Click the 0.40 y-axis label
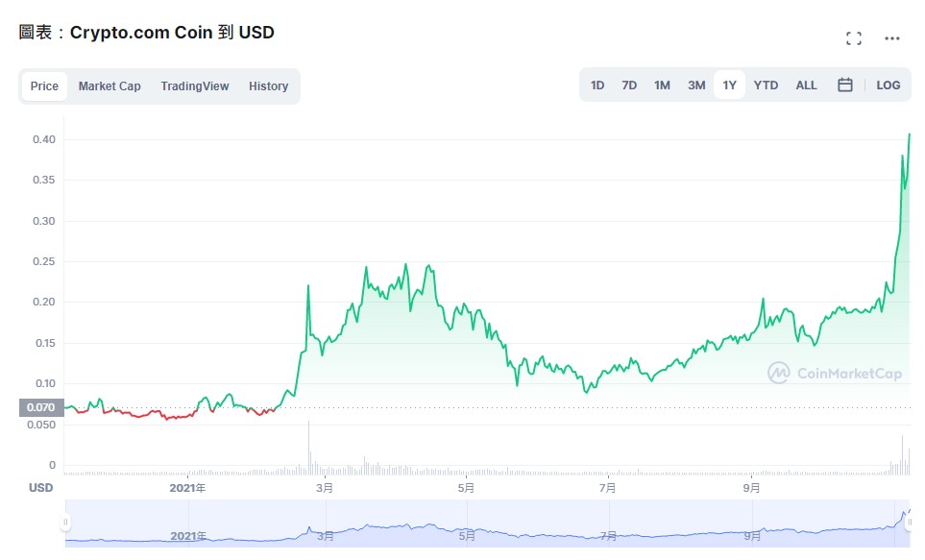Screen dimensions: 925x560 click(x=43, y=139)
